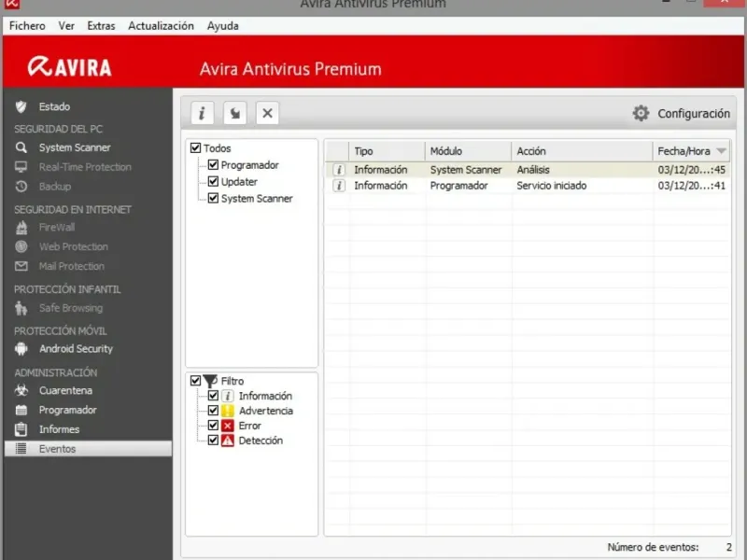This screenshot has width=747, height=560.
Task: Sort events by Tipo column header
Action: 387,151
